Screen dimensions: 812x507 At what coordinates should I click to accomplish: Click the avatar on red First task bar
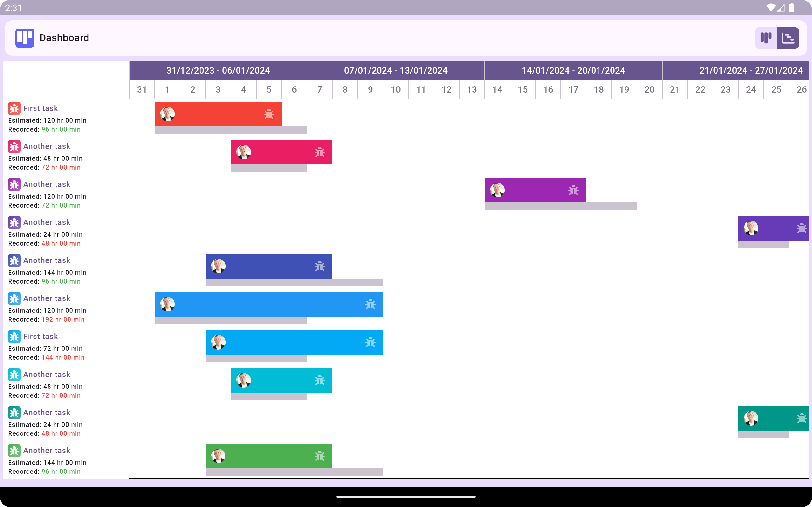click(168, 114)
